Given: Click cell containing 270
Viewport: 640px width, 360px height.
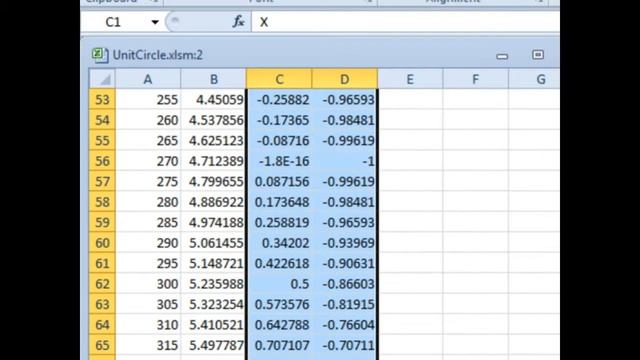Looking at the screenshot, I should click(148, 161).
